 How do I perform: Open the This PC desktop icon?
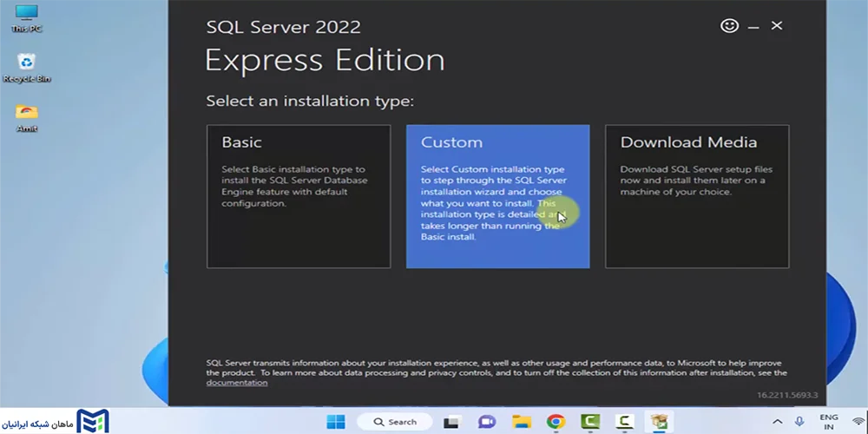coord(27,18)
